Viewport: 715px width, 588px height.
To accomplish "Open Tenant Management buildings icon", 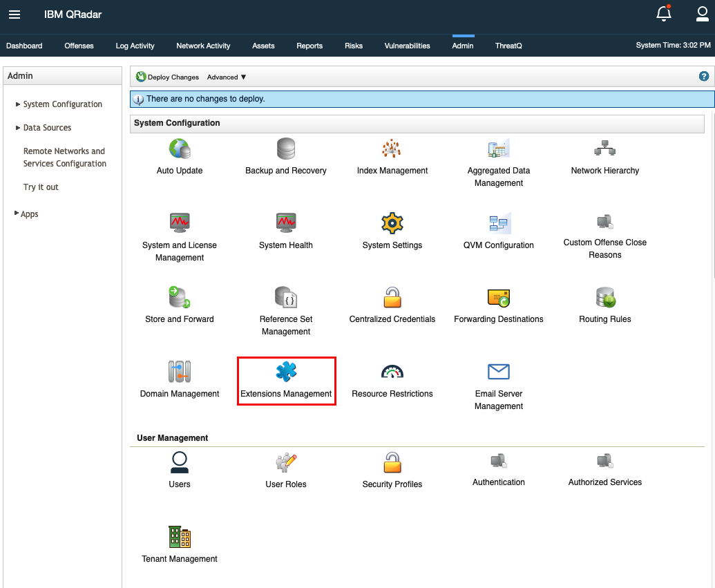I will pos(180,536).
